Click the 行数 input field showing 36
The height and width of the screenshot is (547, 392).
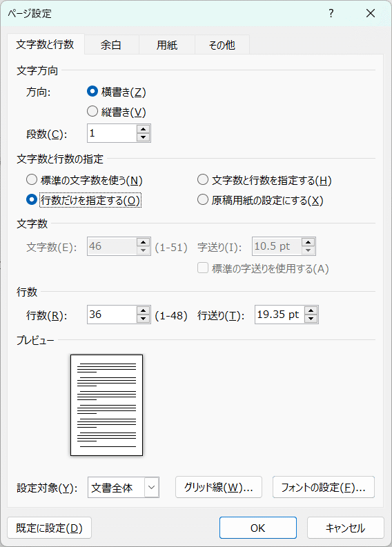coord(112,315)
